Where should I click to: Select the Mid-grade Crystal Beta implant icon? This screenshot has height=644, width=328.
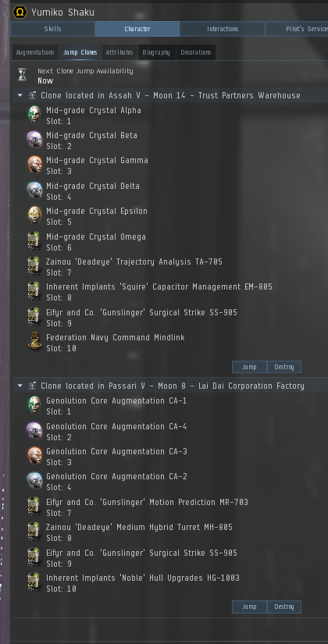(34, 140)
